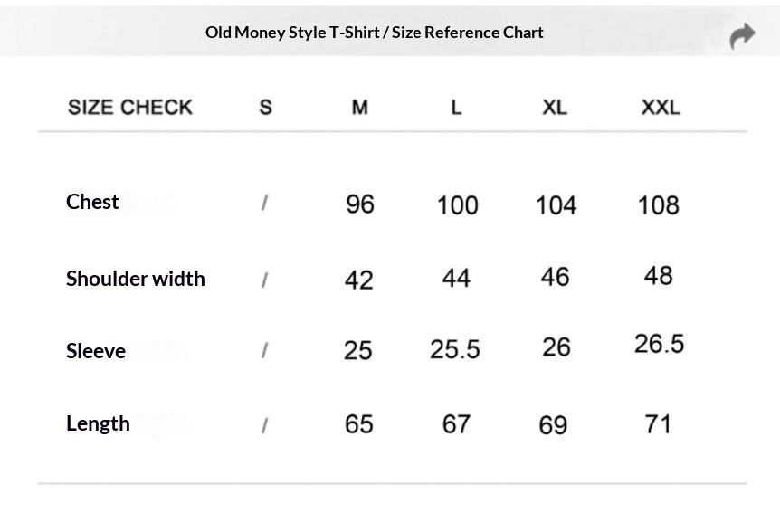Image resolution: width=780 pixels, height=532 pixels.
Task: Click the length value 71
Action: [x=658, y=423]
